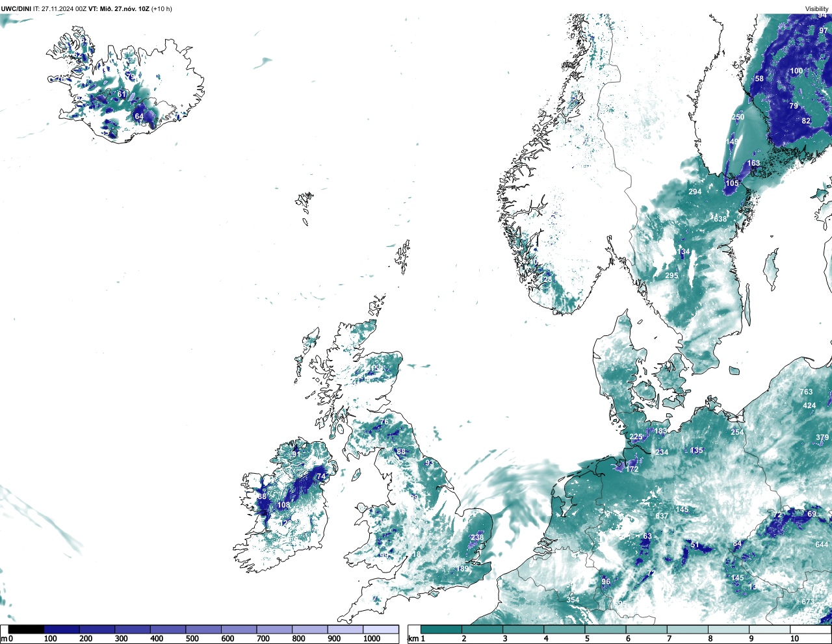Click the '379' visibility value on the map
The image size is (832, 644).
tap(822, 437)
